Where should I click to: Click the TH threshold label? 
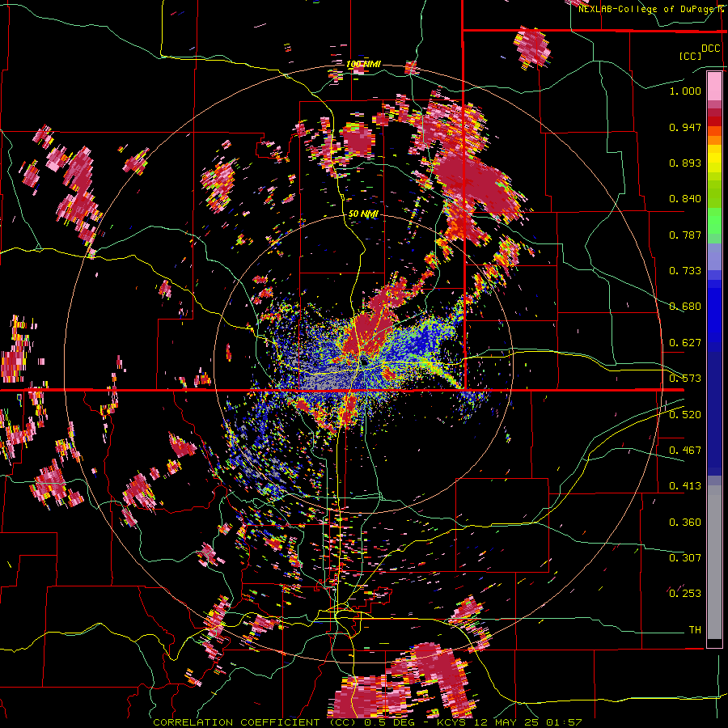[x=695, y=630]
